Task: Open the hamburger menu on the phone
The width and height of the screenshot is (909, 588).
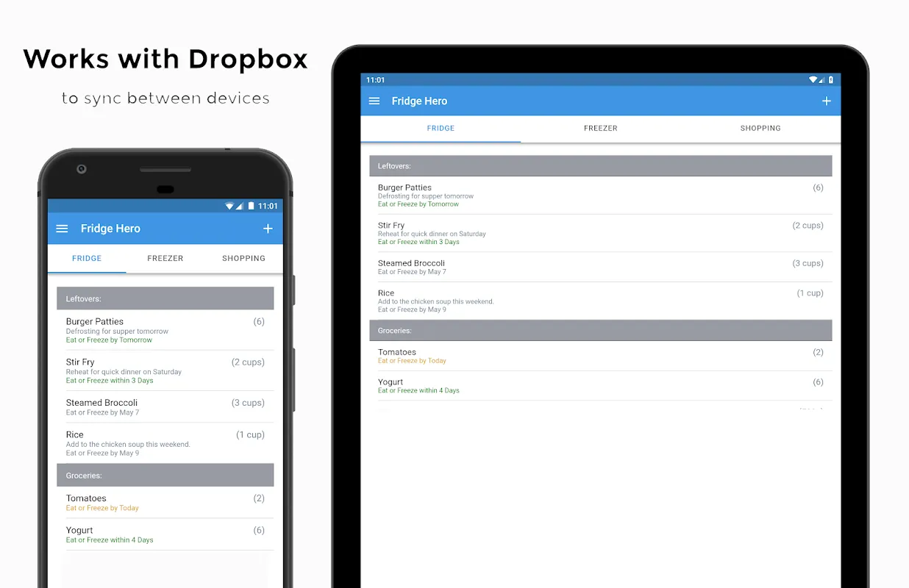Action: [x=63, y=229]
